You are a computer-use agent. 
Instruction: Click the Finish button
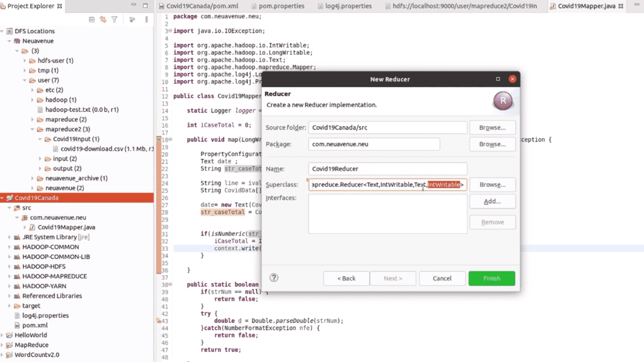click(x=492, y=278)
